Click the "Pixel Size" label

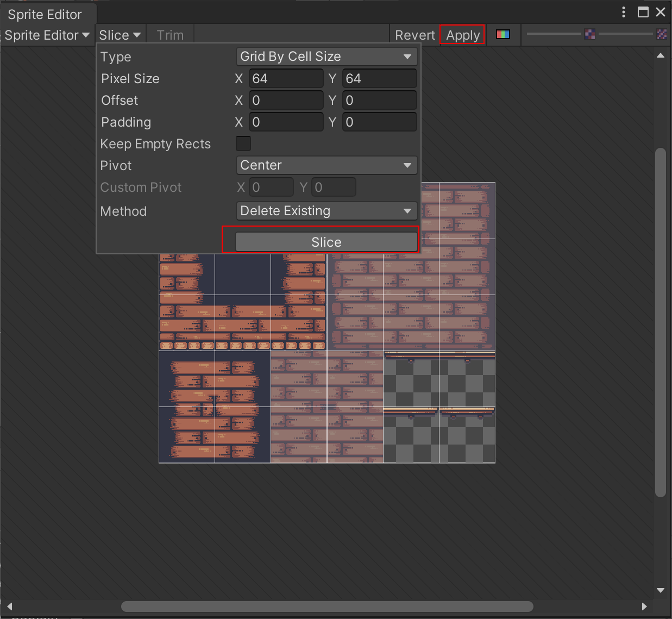(130, 79)
